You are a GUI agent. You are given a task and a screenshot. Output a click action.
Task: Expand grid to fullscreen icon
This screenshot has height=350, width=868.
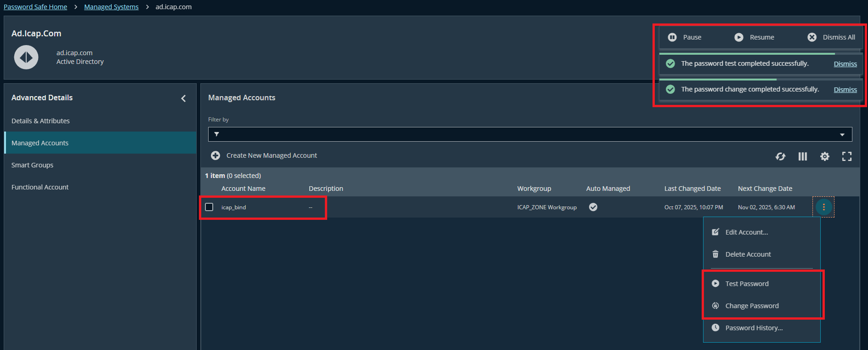(846, 156)
